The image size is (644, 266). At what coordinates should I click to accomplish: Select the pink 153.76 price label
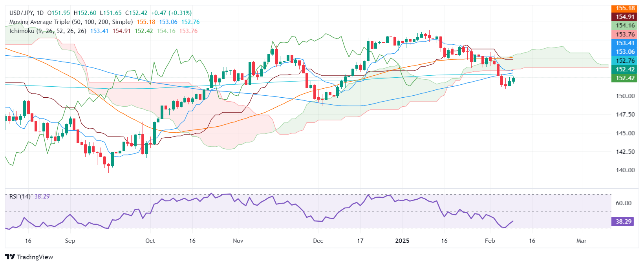tap(624, 35)
